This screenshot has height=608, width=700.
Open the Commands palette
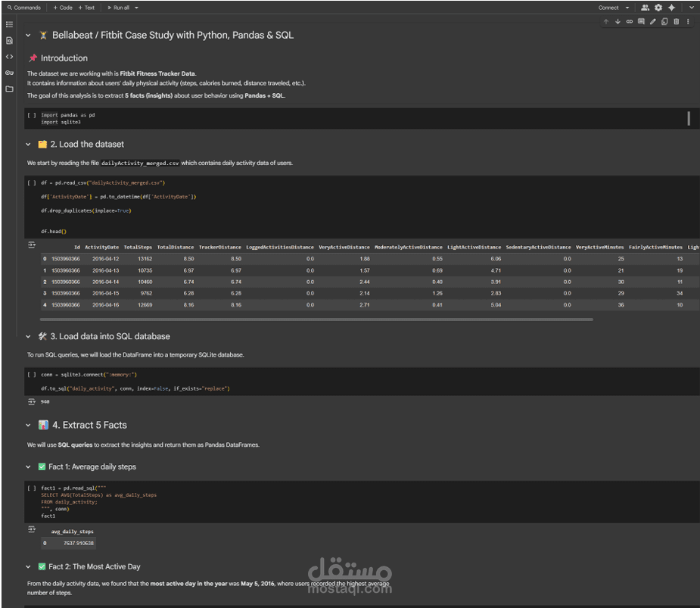[x=23, y=8]
